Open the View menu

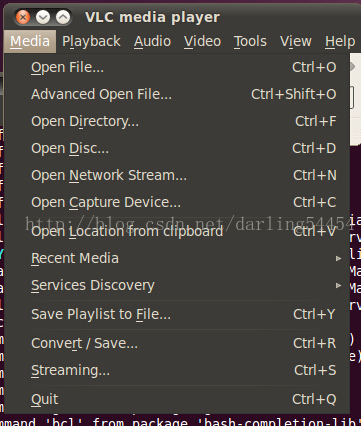pos(296,42)
